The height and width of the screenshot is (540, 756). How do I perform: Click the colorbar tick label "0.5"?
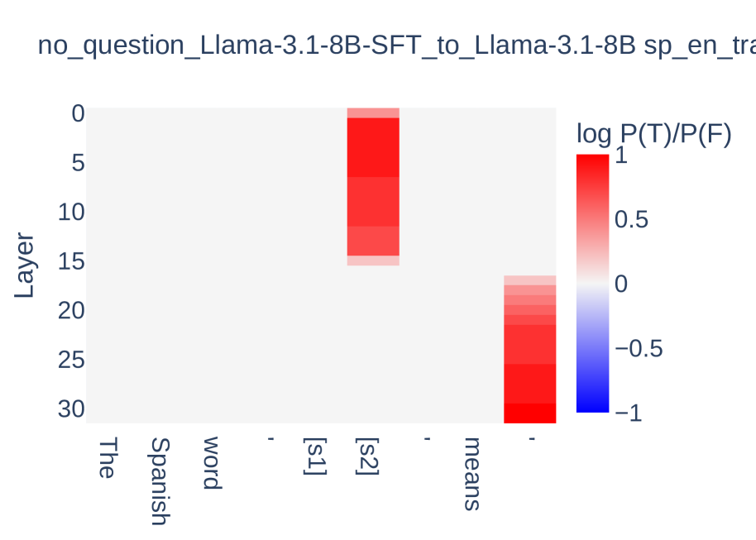point(631,219)
